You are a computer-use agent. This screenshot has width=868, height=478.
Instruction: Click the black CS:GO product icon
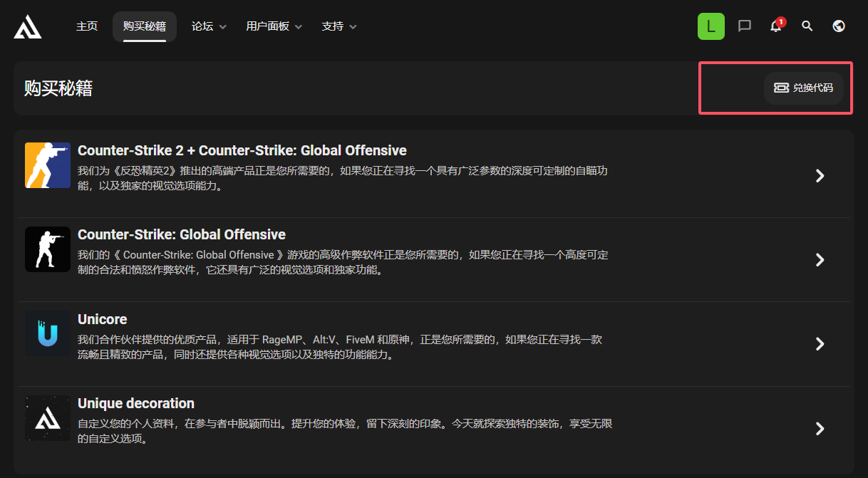click(48, 249)
